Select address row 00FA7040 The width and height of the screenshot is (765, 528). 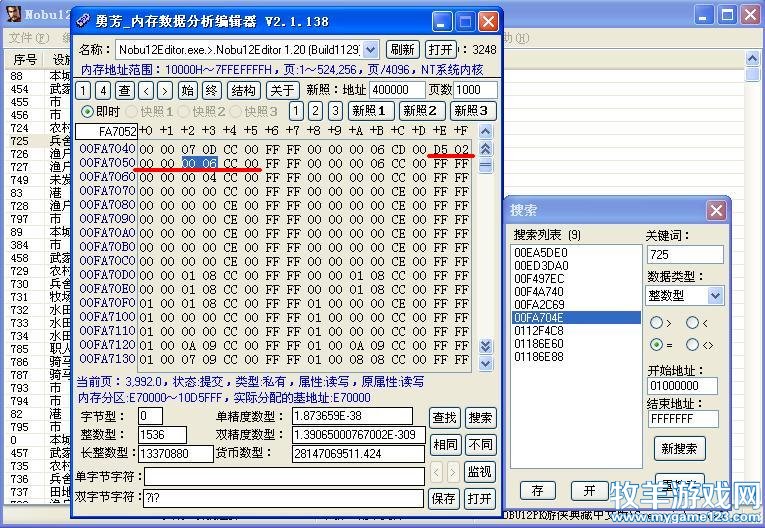(107, 149)
